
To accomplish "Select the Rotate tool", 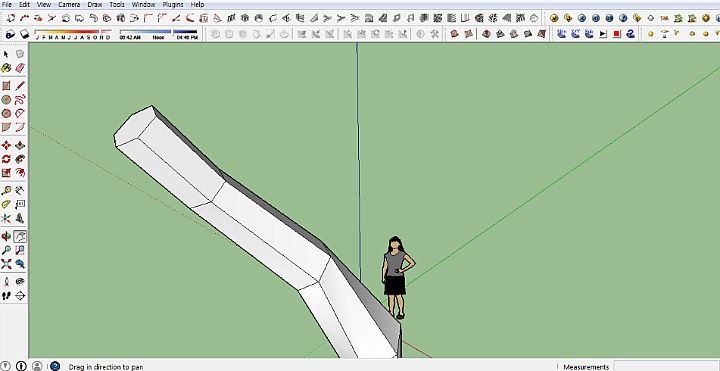I will click(x=6, y=159).
